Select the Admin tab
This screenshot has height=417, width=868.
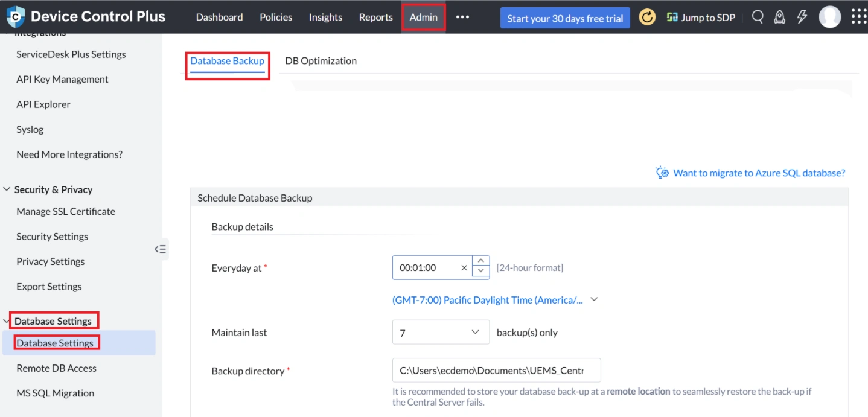[424, 17]
